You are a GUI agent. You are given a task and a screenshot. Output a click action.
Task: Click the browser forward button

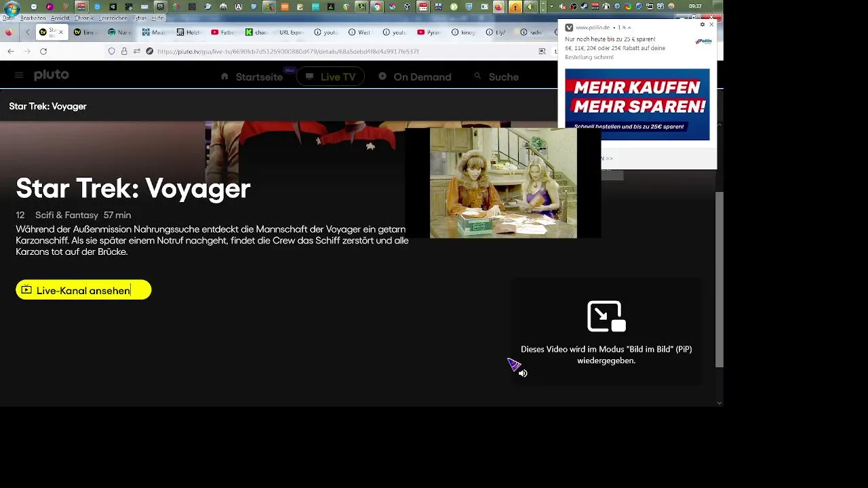pyautogui.click(x=27, y=51)
